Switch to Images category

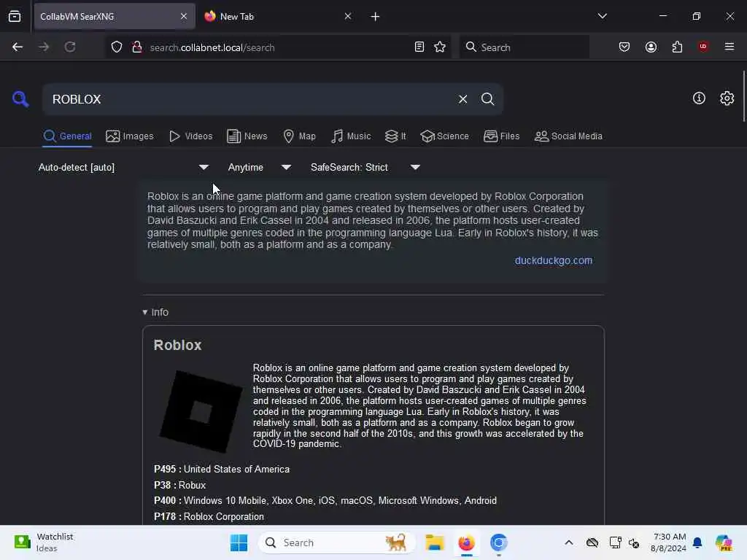click(130, 136)
